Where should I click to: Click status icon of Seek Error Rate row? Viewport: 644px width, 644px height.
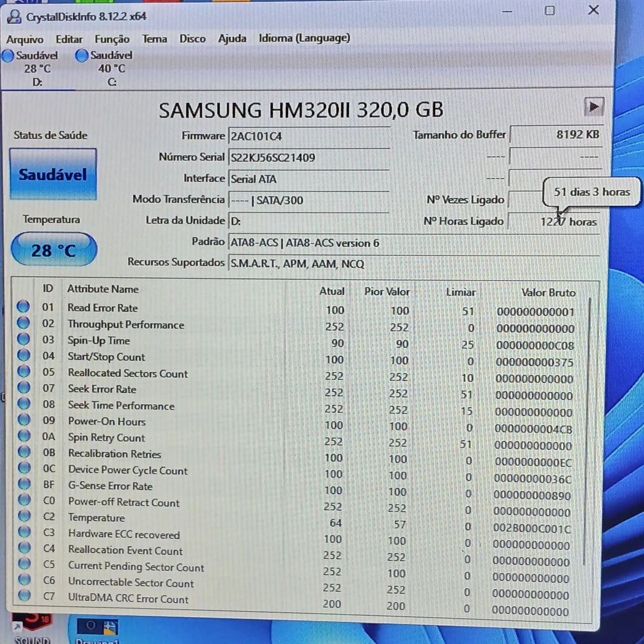click(x=24, y=387)
